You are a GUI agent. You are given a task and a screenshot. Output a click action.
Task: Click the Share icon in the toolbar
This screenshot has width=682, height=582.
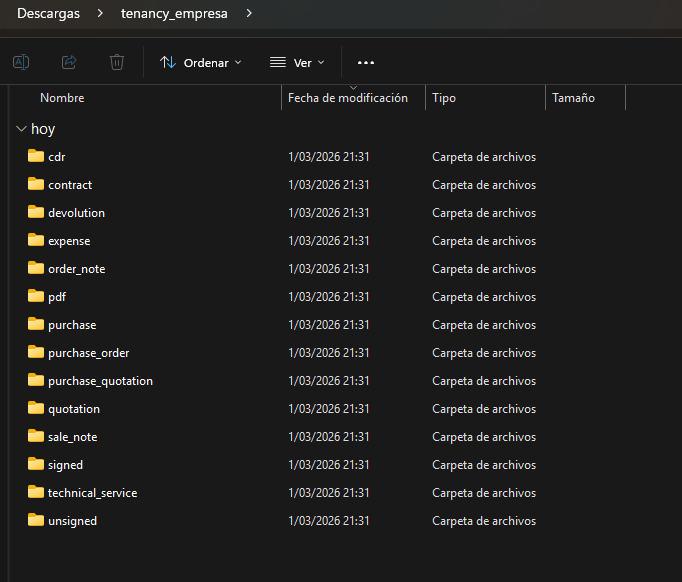coord(69,62)
